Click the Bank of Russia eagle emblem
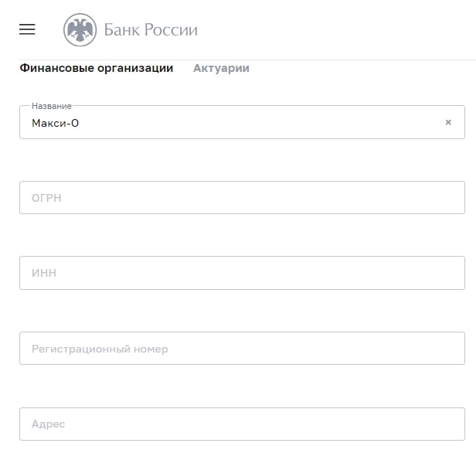The height and width of the screenshot is (460, 476). 80,30
